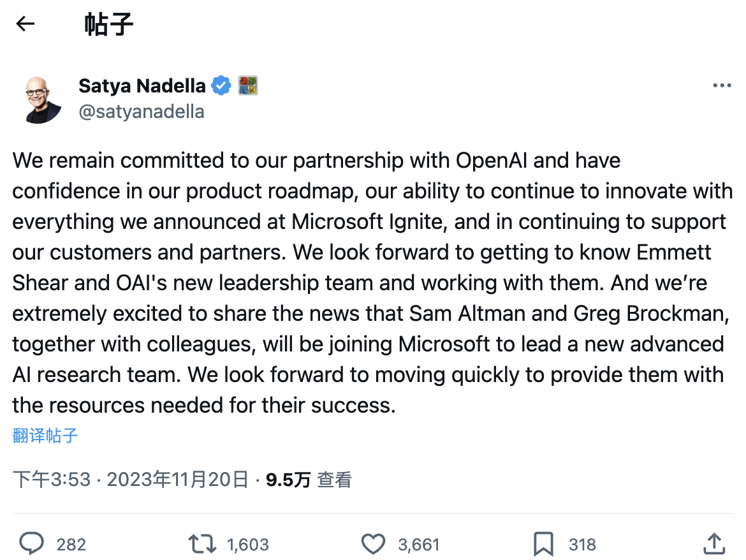Screen dimensions: 746x560
Task: Click the Satya Nadella display name
Action: pyautogui.click(x=142, y=85)
